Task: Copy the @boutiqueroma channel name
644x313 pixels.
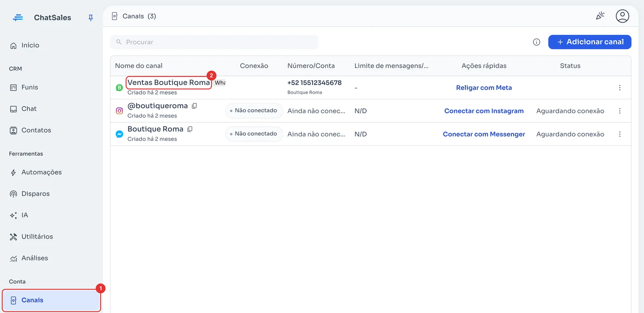Action: point(194,106)
